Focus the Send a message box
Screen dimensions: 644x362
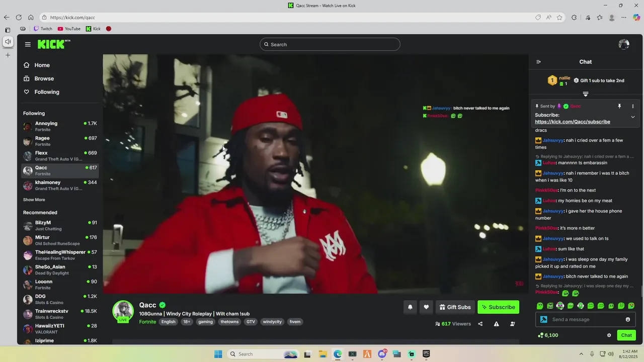[x=586, y=319]
